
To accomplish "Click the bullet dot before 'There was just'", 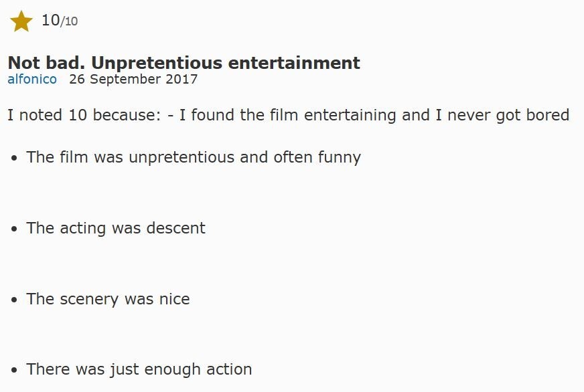I will coord(14,370).
